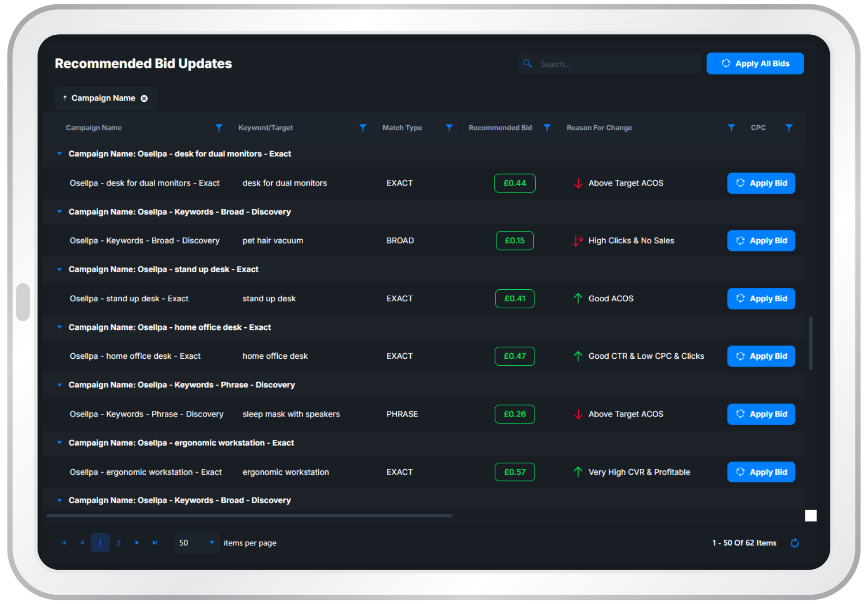Go to the last page arrow
The height and width of the screenshot is (604, 868).
click(155, 543)
